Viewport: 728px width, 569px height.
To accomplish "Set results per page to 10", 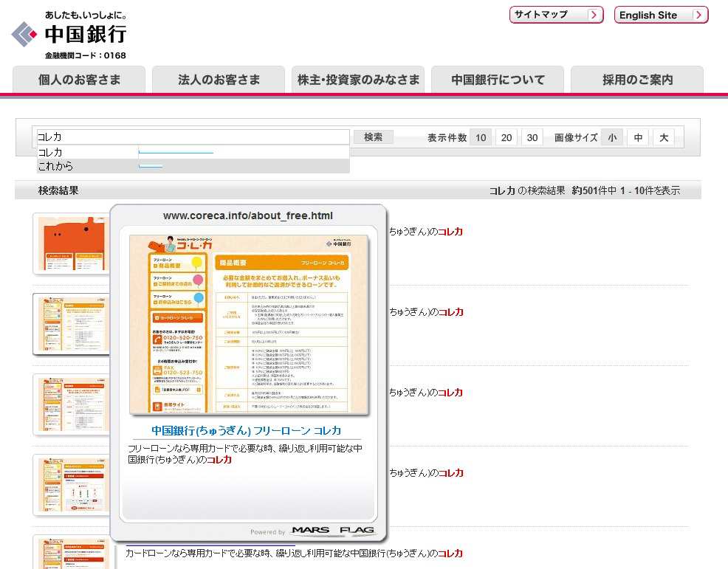I will click(x=481, y=137).
